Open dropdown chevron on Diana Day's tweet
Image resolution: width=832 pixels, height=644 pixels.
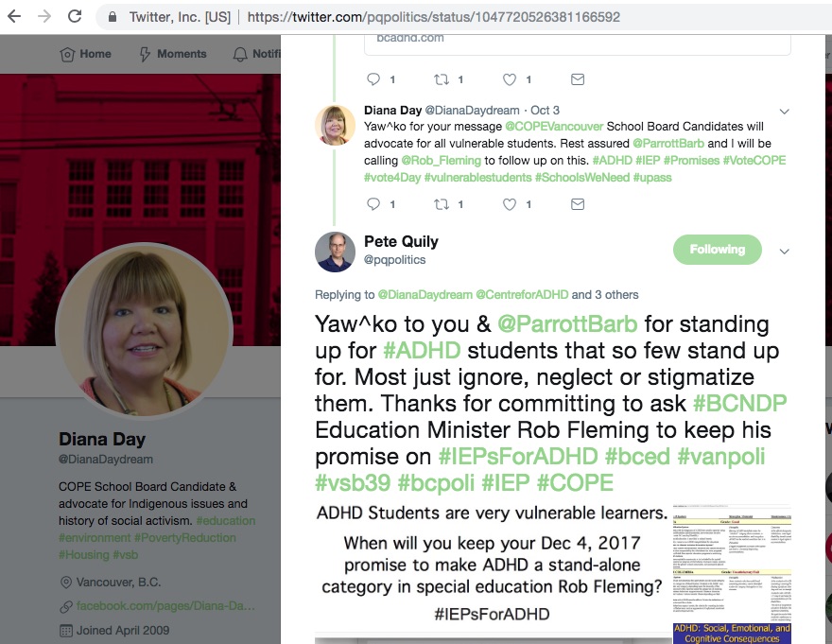point(784,112)
